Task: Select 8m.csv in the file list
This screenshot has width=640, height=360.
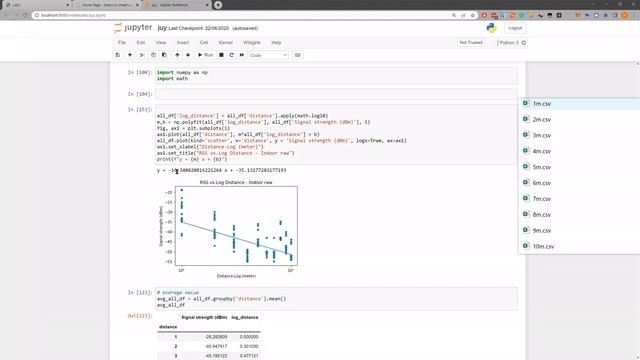Action: [542, 215]
